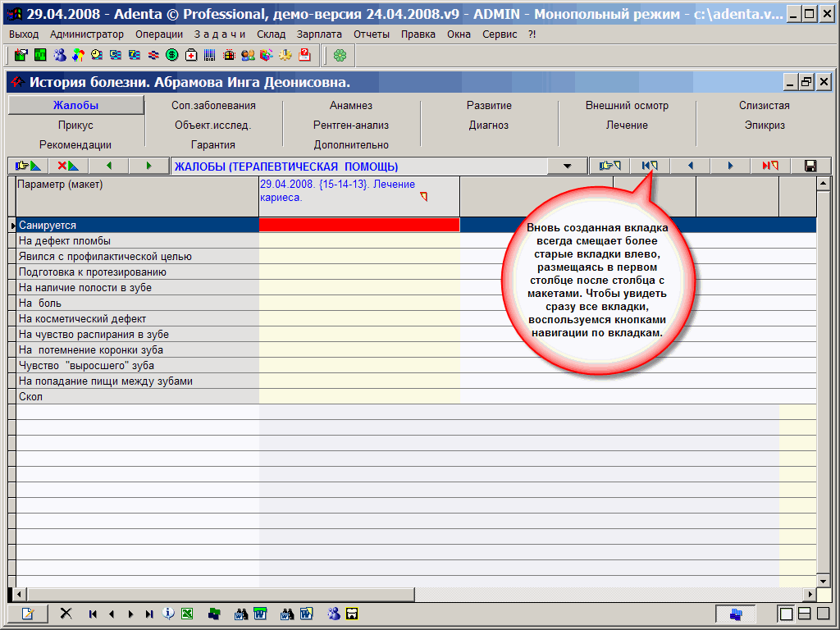Select the Эпикриз tab
The image size is (840, 630).
pyautogui.click(x=765, y=125)
